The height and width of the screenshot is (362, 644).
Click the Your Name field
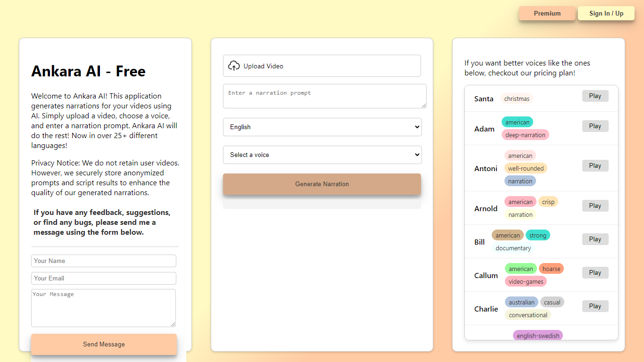(104, 261)
